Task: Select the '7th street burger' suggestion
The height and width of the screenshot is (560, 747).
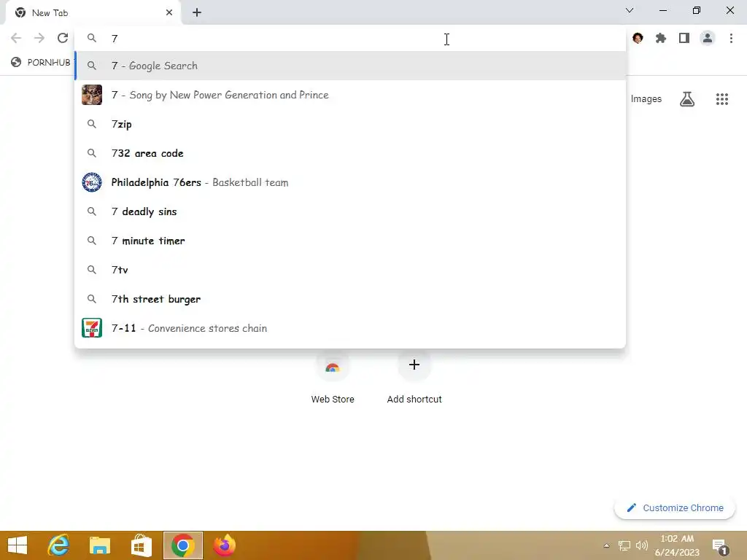Action: [350, 299]
